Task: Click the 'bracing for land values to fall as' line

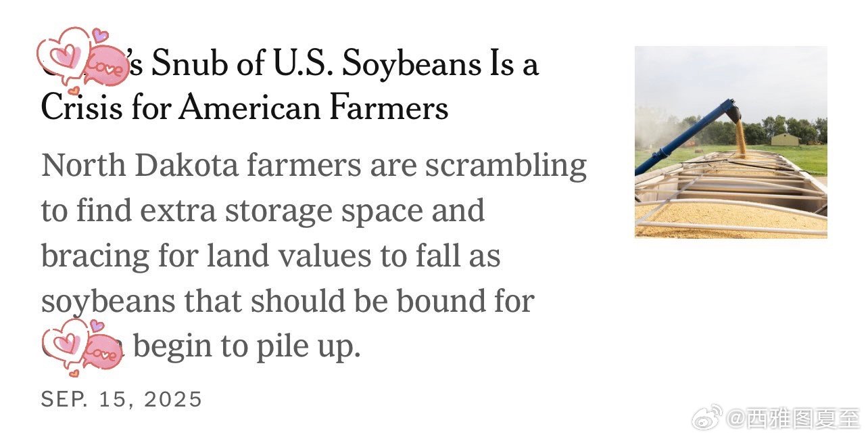Action: 271,257
